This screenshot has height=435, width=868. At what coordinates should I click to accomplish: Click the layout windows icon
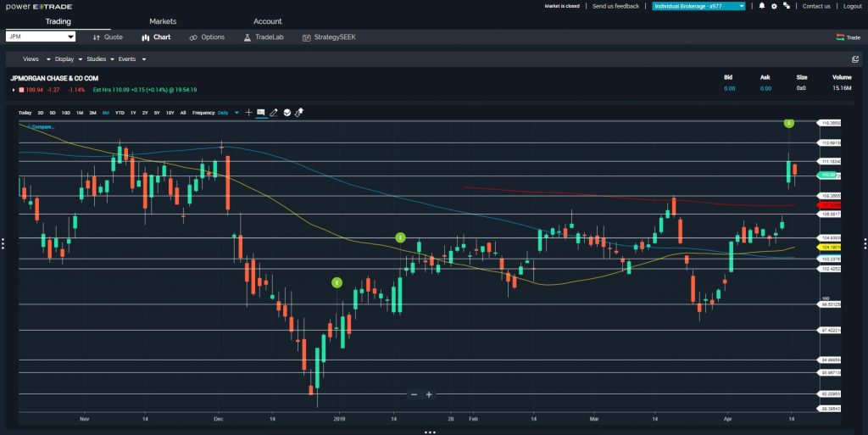[x=787, y=6]
